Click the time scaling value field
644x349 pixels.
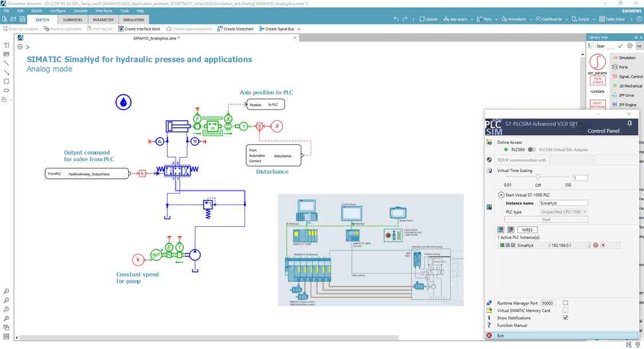coord(580,178)
